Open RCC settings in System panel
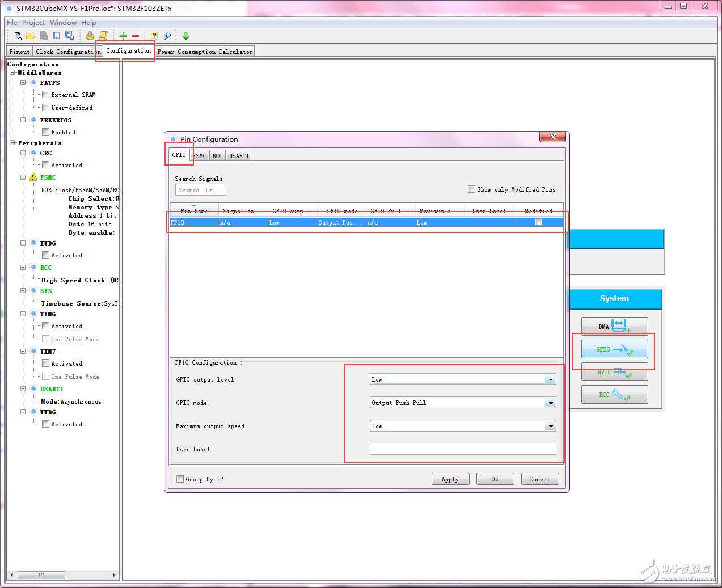Image resolution: width=722 pixels, height=588 pixels. [x=615, y=395]
